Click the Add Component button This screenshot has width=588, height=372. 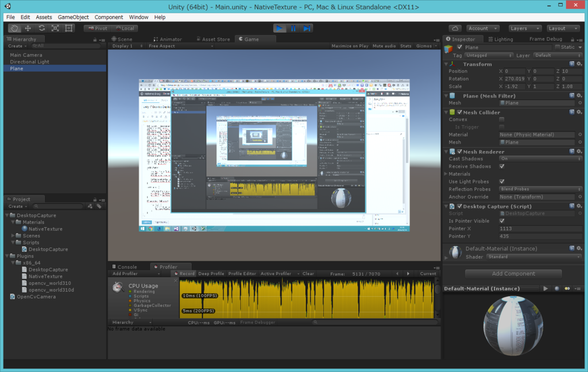click(512, 273)
